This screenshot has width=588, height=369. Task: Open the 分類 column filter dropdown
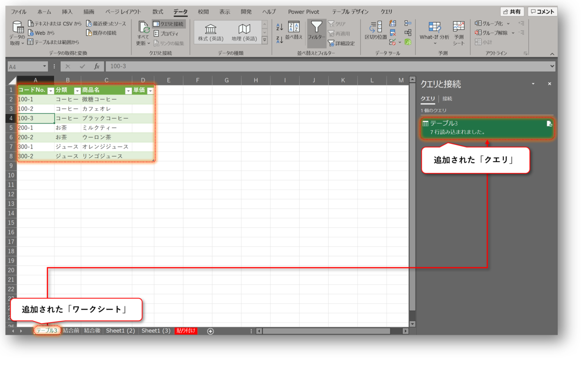pos(77,90)
